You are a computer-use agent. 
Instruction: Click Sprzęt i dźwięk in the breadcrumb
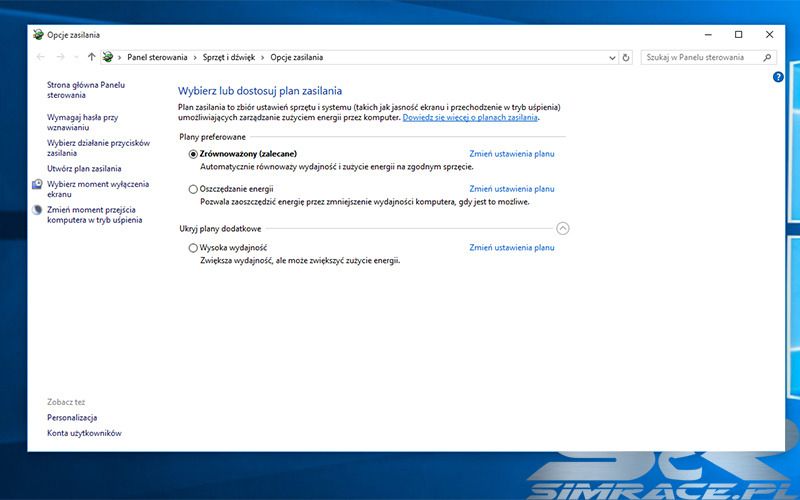click(x=229, y=58)
